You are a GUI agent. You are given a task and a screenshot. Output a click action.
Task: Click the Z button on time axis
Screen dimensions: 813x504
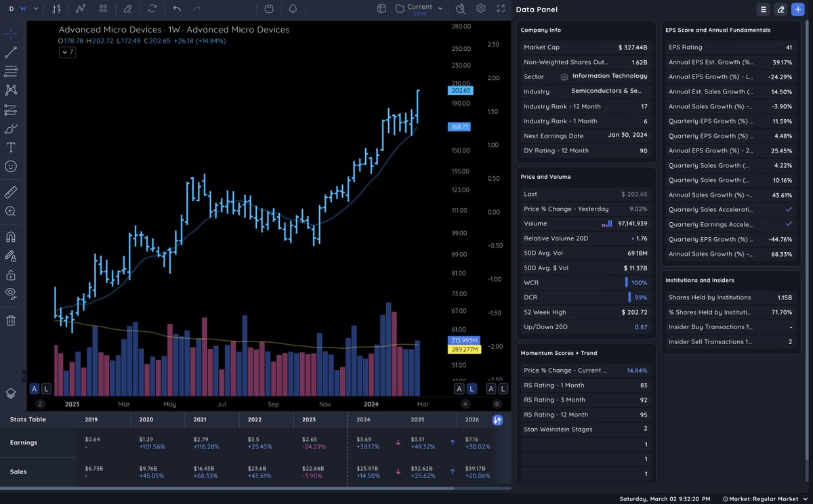[41, 404]
